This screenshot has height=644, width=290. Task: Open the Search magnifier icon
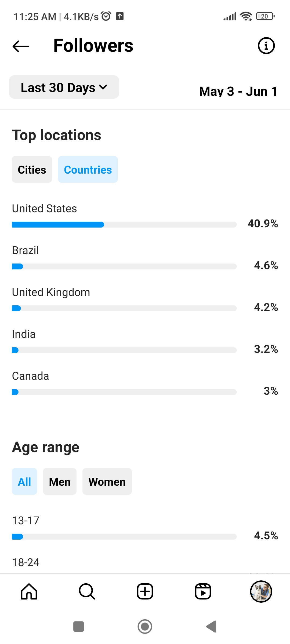coord(87,591)
